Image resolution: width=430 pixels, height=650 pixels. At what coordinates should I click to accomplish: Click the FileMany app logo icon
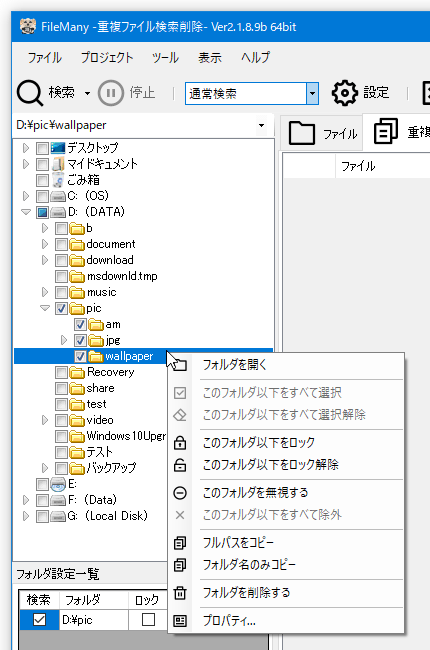pyautogui.click(x=28, y=27)
